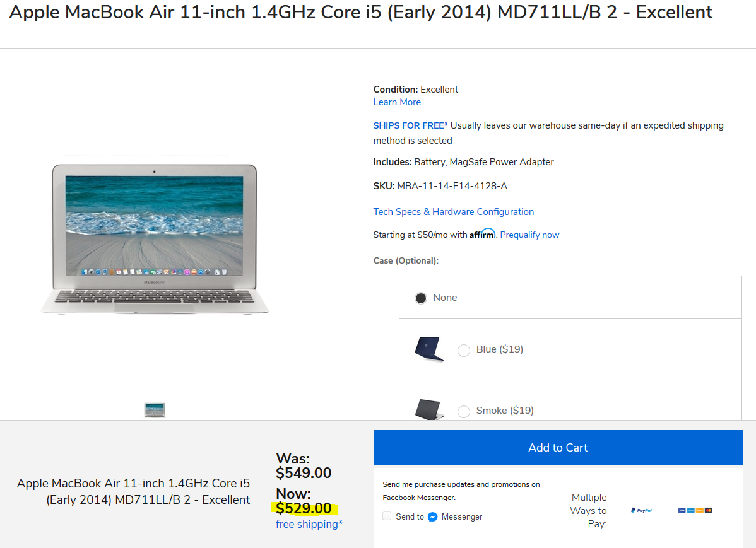This screenshot has width=756, height=548.
Task: Click the Visa card icon
Action: pyautogui.click(x=682, y=510)
